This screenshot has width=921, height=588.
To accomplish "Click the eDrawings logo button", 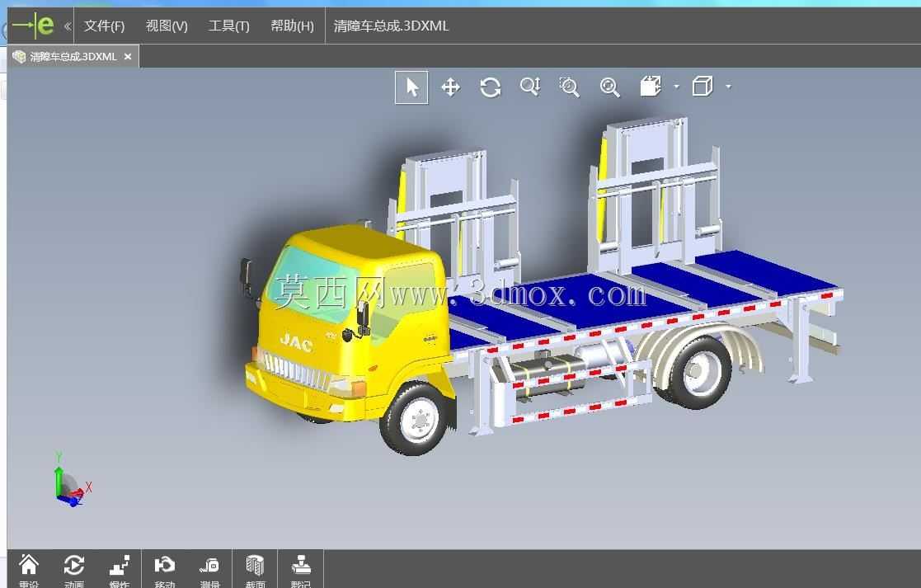I will (x=34, y=26).
